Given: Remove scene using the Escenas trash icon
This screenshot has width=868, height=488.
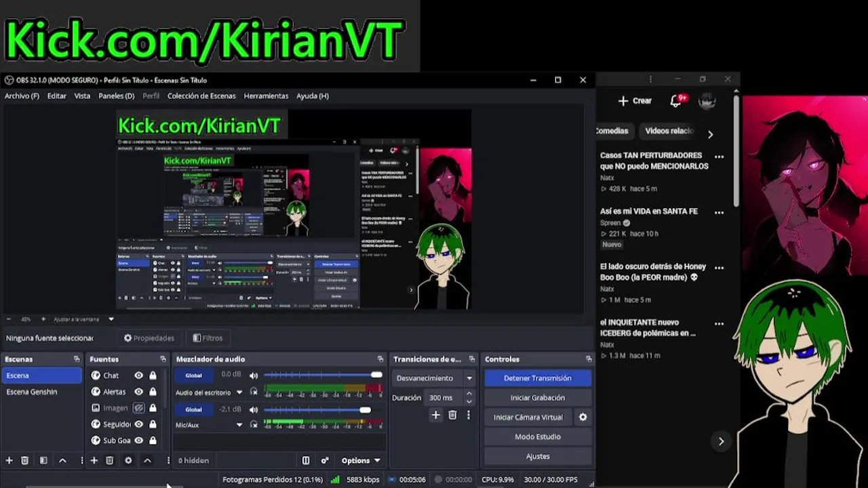Looking at the screenshot, I should (25, 460).
